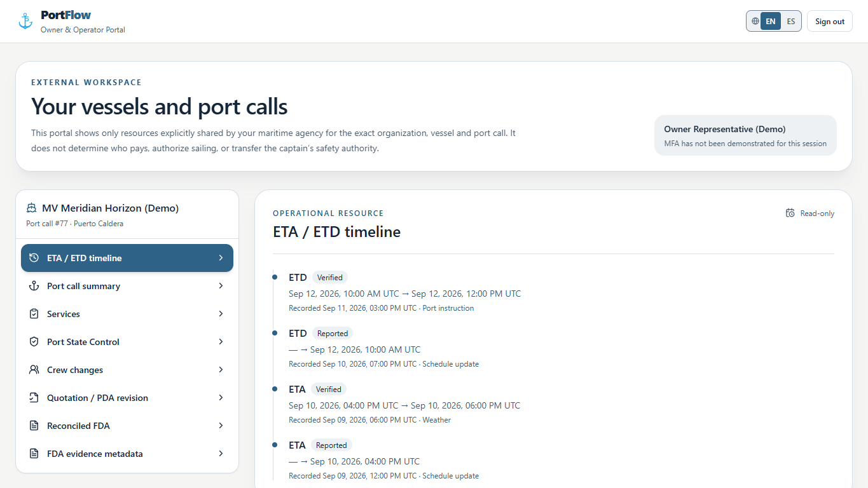Expand Quotation / PDA revision chevron

coord(221,398)
